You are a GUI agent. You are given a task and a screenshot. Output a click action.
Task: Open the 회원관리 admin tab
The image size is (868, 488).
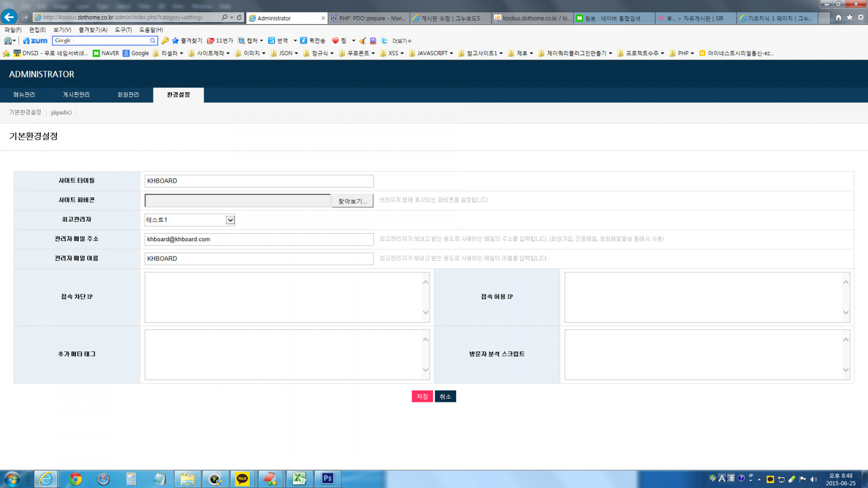[128, 95]
